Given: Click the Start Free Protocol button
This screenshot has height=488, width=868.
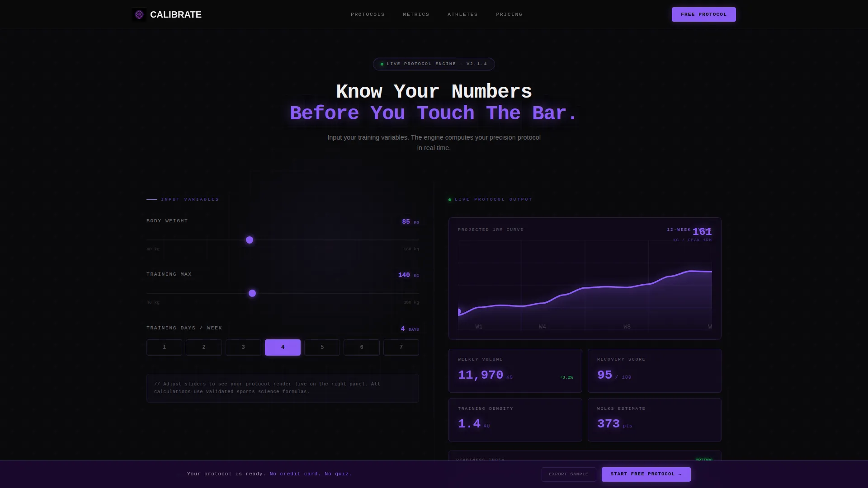Looking at the screenshot, I should (x=646, y=474).
